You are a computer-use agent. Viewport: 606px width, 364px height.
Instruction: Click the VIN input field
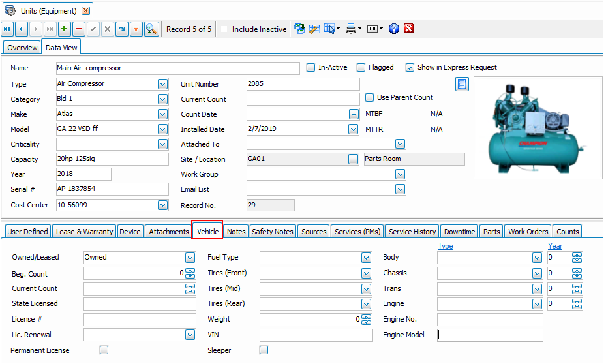316,335
